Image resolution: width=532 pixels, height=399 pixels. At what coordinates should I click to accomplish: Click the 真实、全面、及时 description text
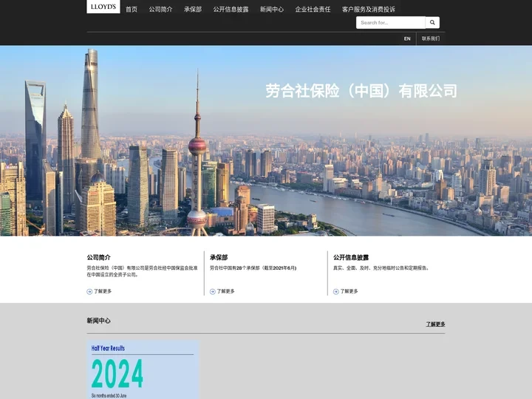(382, 268)
